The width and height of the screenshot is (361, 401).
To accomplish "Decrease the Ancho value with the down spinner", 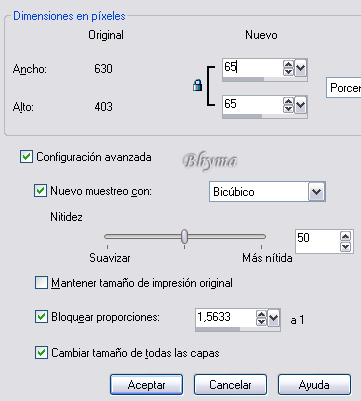I will point(288,71).
